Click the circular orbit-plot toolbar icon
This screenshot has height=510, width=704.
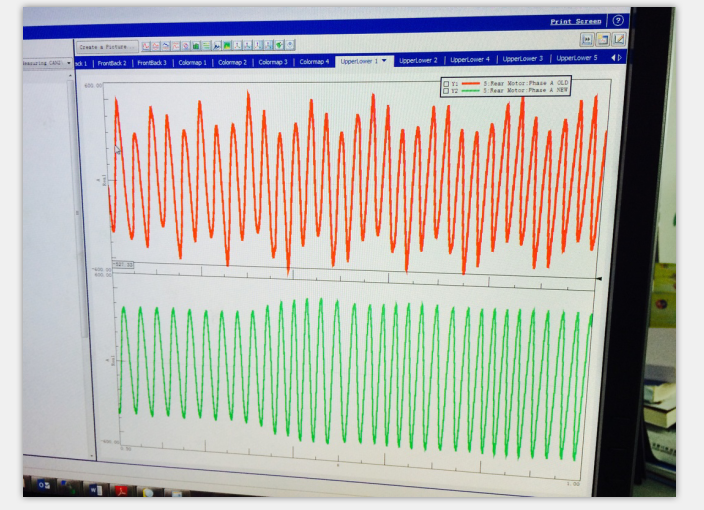coord(186,46)
